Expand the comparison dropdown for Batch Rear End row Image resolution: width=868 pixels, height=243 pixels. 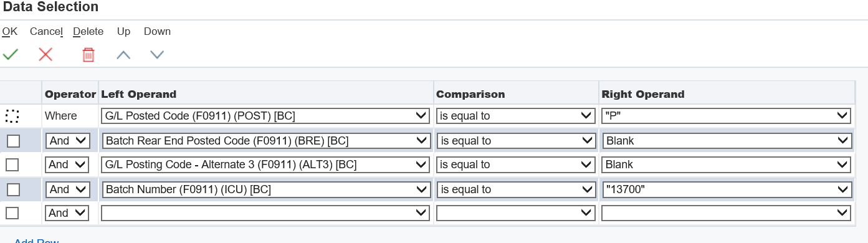[x=515, y=141]
